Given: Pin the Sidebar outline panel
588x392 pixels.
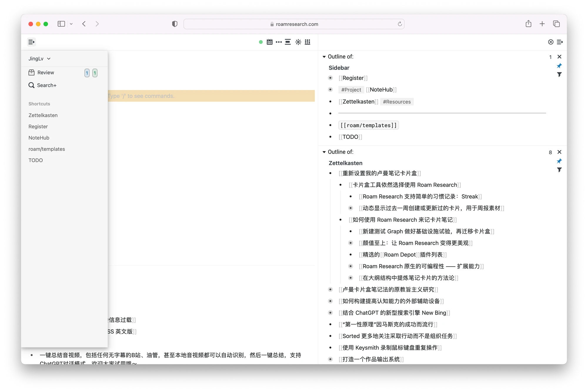Looking at the screenshot, I should [559, 66].
